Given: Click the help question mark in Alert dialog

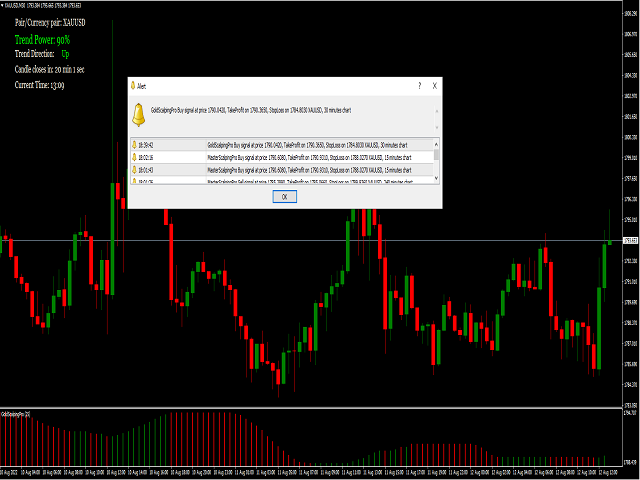Looking at the screenshot, I should pos(419,87).
